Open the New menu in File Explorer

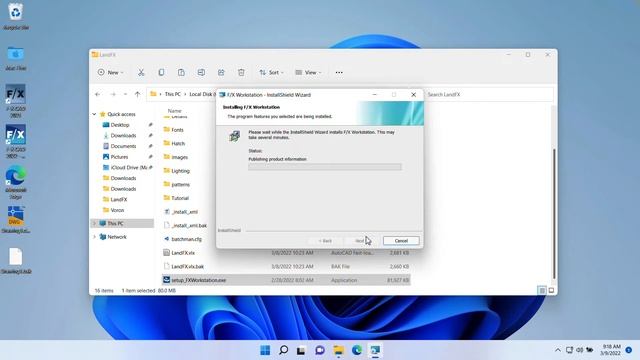click(110, 72)
